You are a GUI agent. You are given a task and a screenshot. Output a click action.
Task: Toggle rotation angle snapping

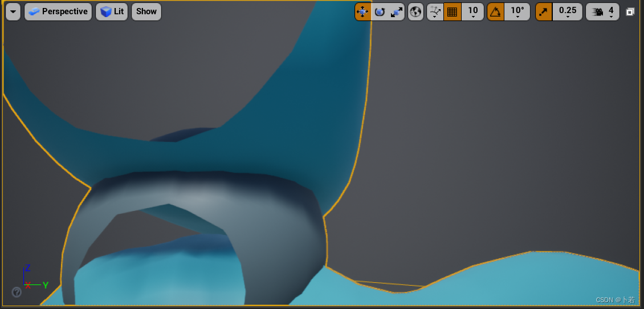[495, 12]
